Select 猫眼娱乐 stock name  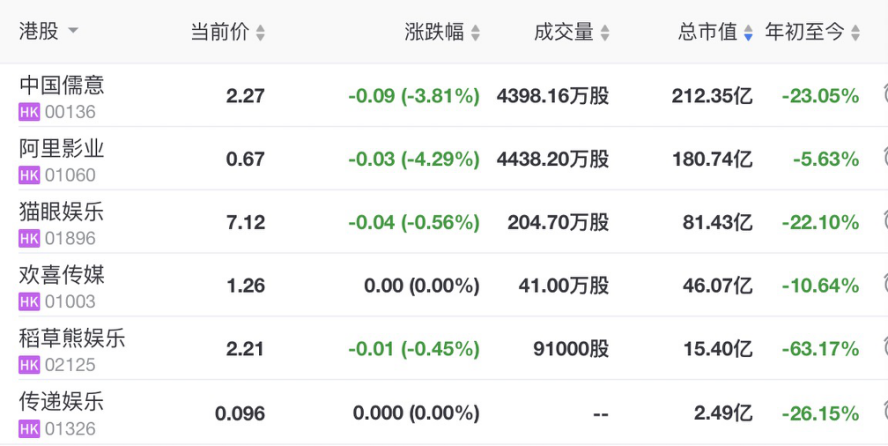[61, 212]
